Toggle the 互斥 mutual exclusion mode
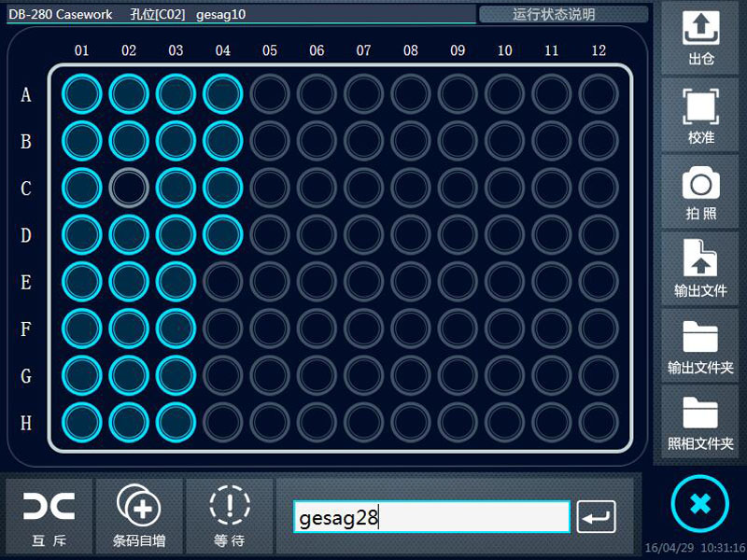This screenshot has width=747, height=560. [x=49, y=516]
